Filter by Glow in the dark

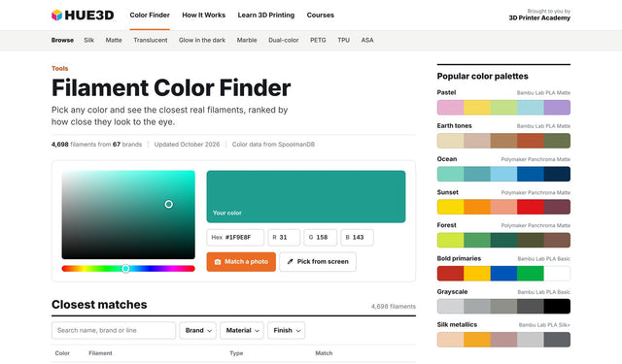click(x=202, y=40)
